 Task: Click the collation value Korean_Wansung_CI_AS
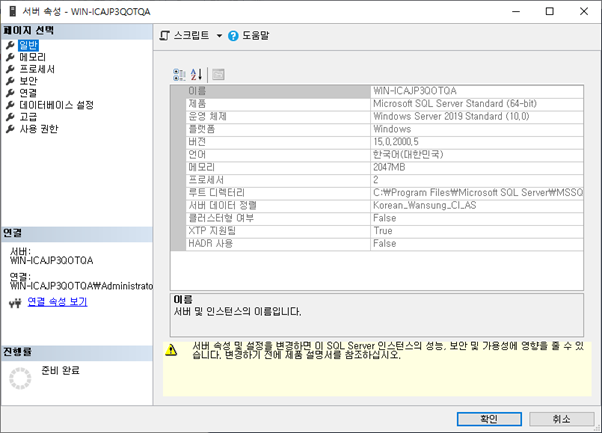[425, 205]
